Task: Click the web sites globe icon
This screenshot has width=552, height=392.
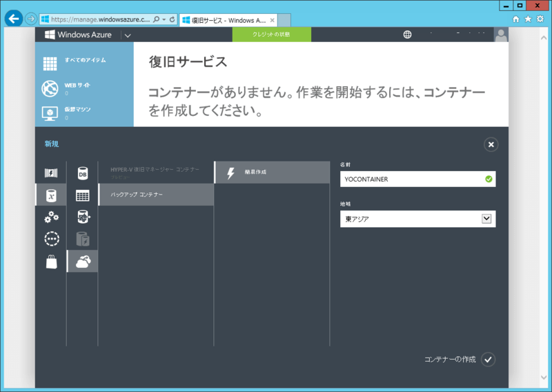Action: pyautogui.click(x=50, y=88)
